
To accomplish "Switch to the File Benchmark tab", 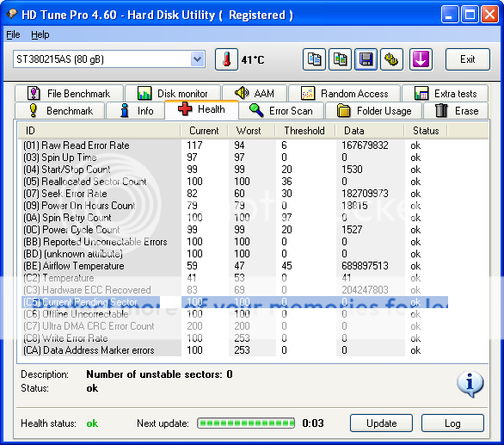I will pyautogui.click(x=69, y=93).
